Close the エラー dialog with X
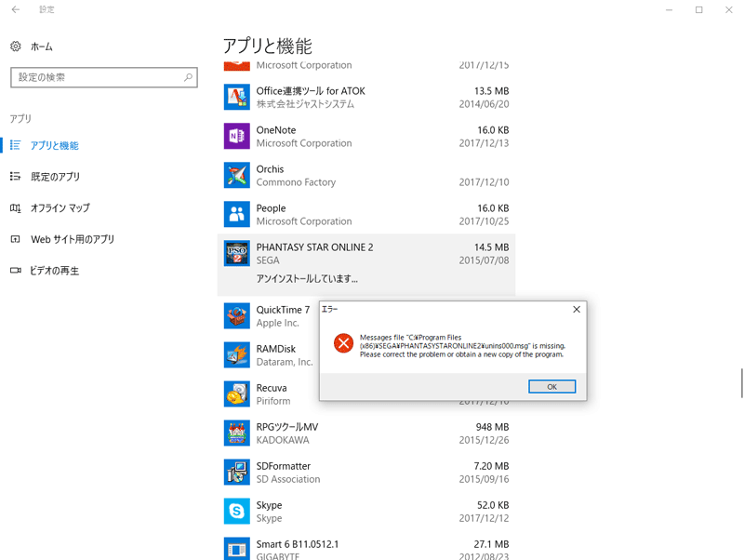 [577, 310]
